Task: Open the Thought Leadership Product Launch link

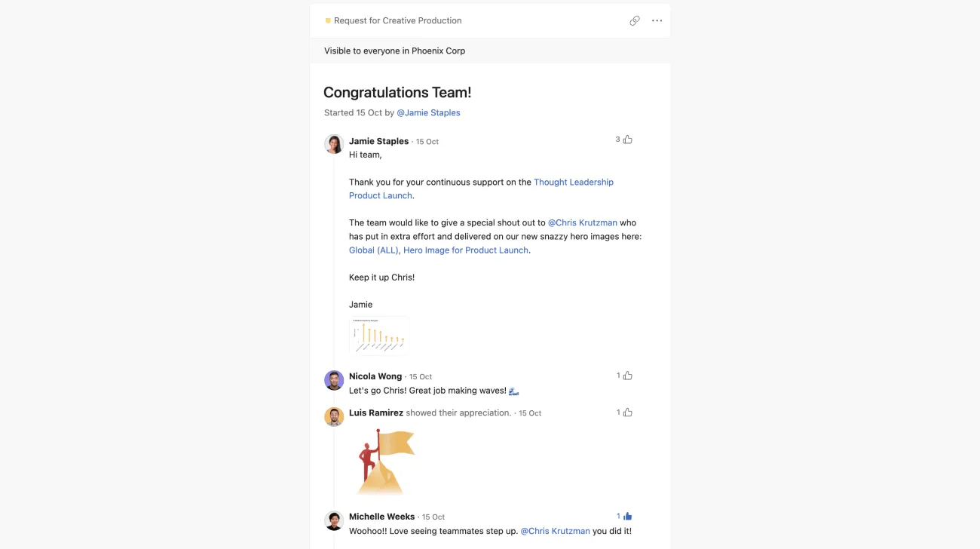Action: click(573, 182)
